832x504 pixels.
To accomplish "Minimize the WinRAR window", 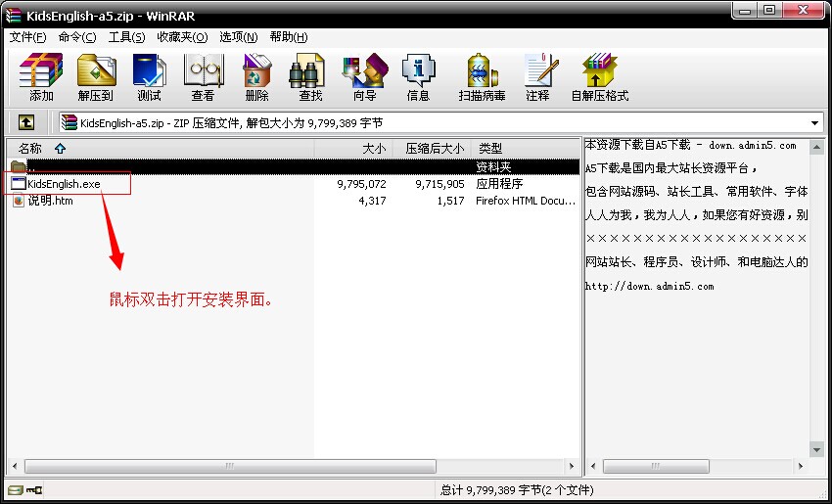I will pos(746,11).
